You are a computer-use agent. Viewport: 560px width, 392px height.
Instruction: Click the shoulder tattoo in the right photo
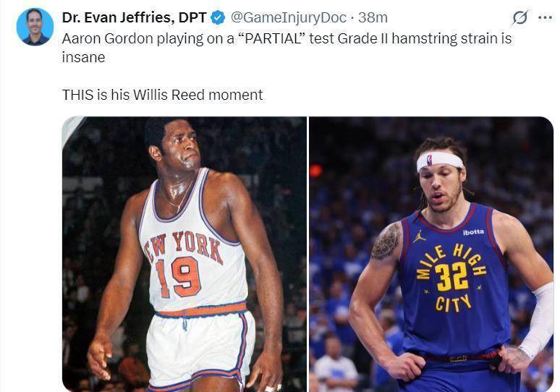(386, 241)
